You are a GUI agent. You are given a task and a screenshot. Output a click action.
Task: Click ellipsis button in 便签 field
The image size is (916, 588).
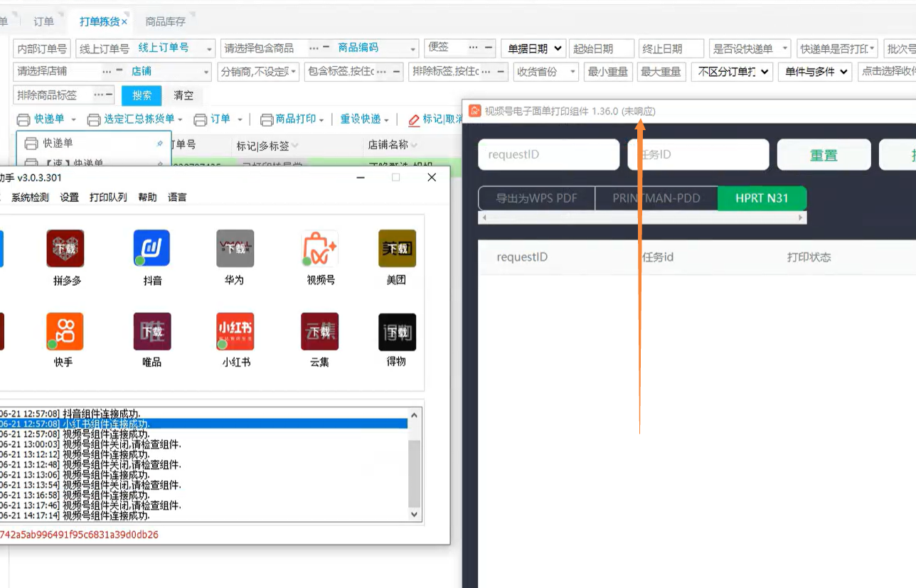(474, 48)
